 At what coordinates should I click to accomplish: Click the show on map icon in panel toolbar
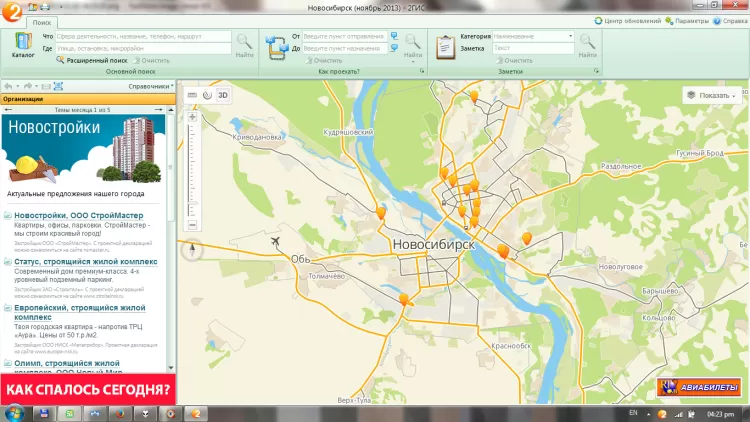click(x=58, y=86)
